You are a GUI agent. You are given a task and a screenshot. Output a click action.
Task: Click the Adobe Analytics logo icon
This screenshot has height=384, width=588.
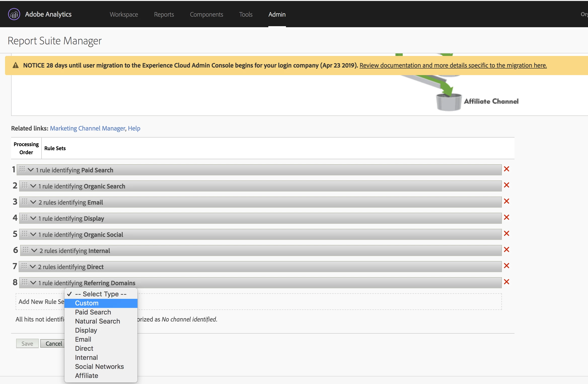point(14,14)
